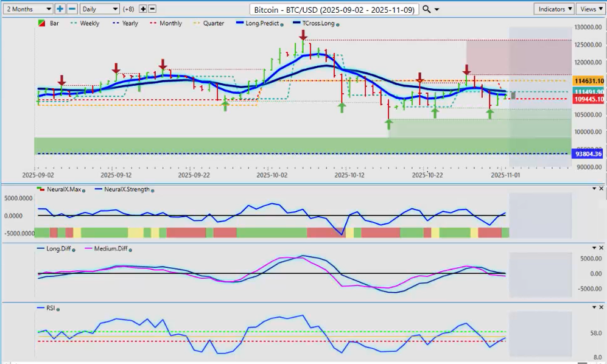Viewport: 607px width, 364px height.
Task: Click the Bitcoin - BTC/USD symbol field
Action: (x=334, y=9)
